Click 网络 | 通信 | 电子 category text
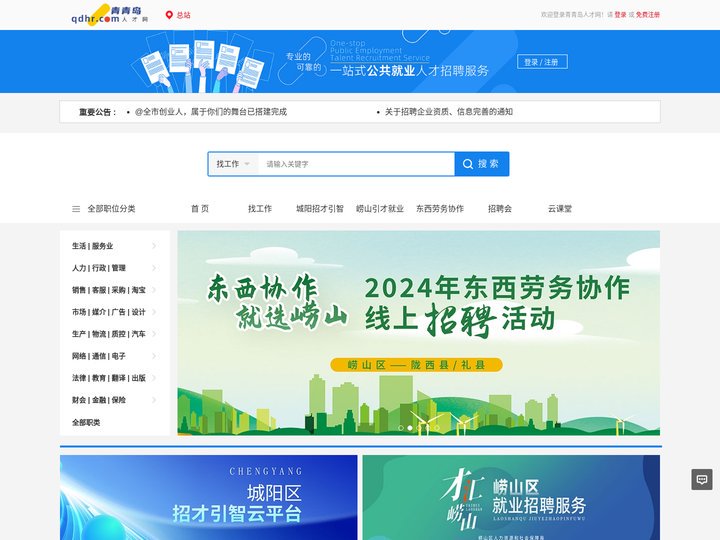 [x=99, y=356]
